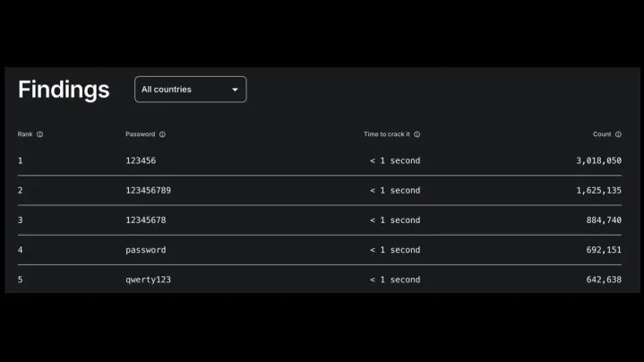Click the 123456789 password entry
The image size is (644, 362).
(148, 190)
